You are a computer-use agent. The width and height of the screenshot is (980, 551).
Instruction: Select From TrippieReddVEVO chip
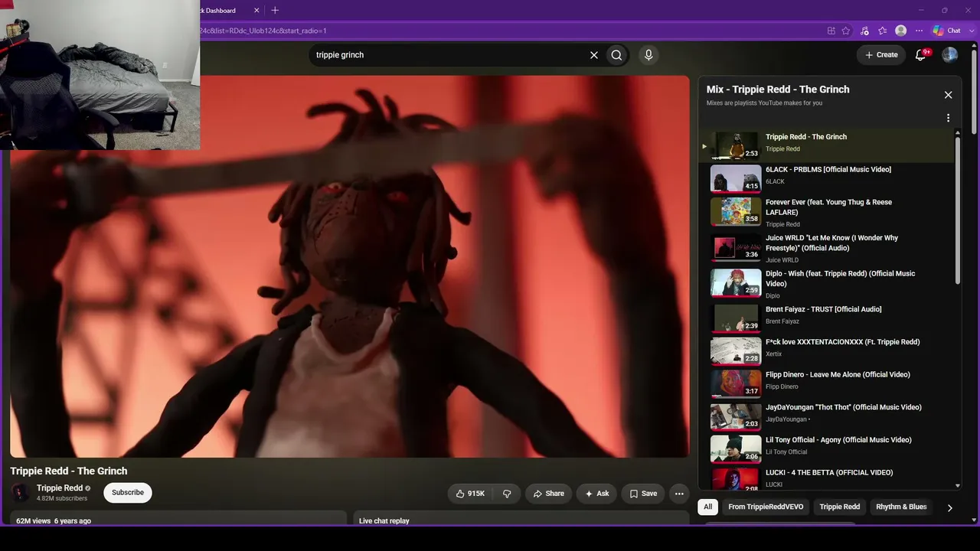(x=766, y=507)
